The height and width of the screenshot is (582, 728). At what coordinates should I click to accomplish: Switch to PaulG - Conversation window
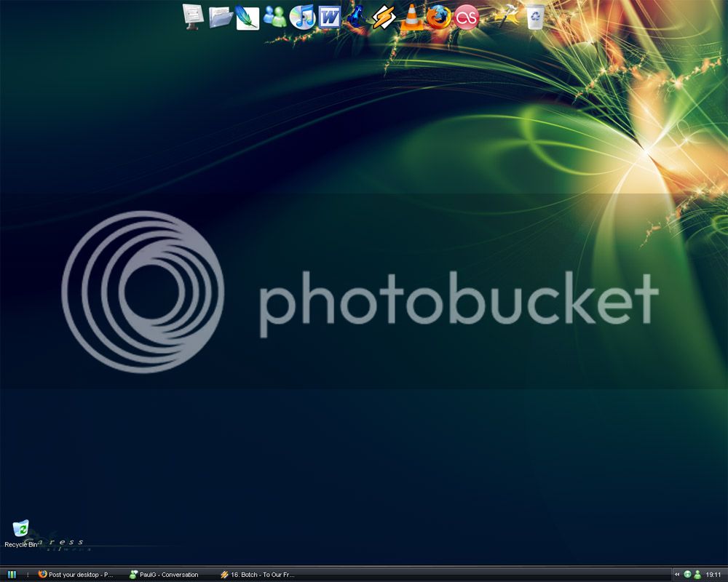point(164,575)
